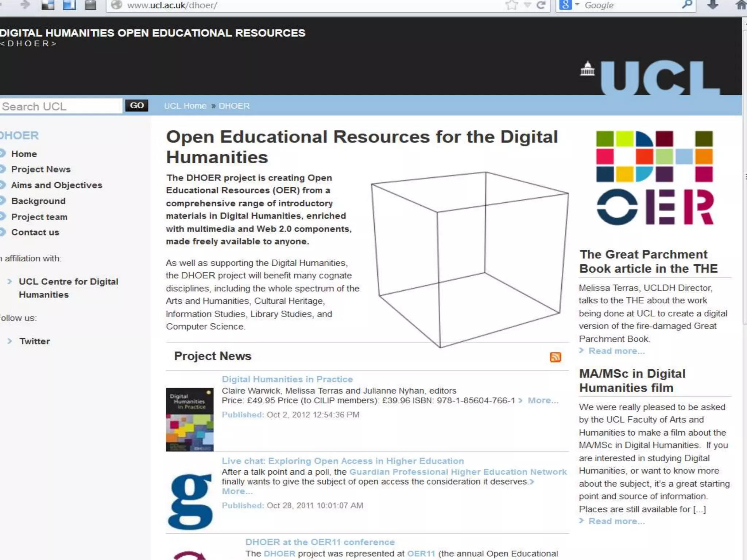Go to Aims and Objectives page

pos(57,185)
